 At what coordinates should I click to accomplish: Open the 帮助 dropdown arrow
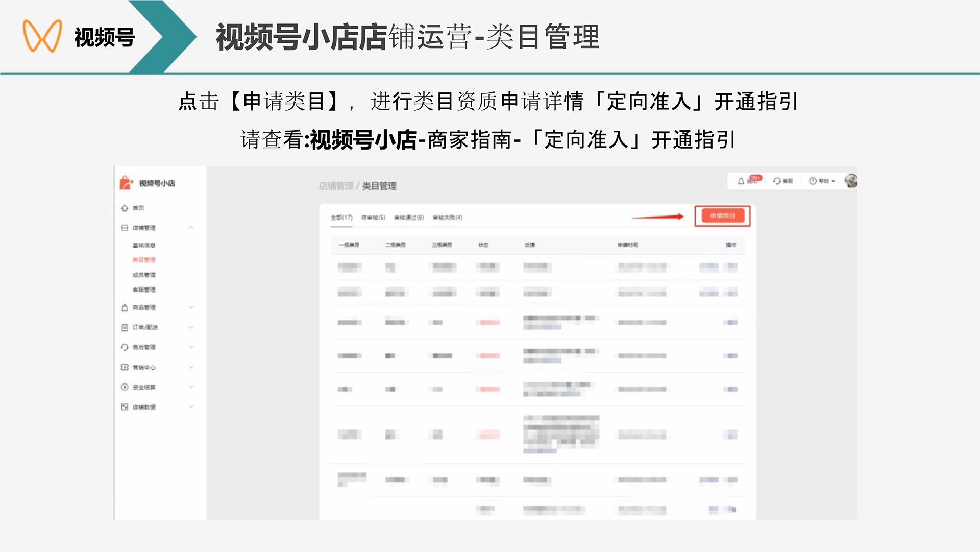click(834, 181)
